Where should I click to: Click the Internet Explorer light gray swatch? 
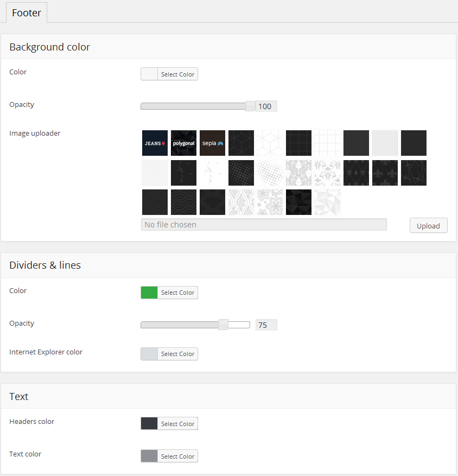[149, 354]
